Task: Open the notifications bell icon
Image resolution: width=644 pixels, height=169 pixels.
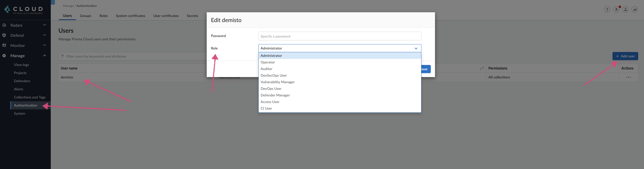Action: pos(616,10)
